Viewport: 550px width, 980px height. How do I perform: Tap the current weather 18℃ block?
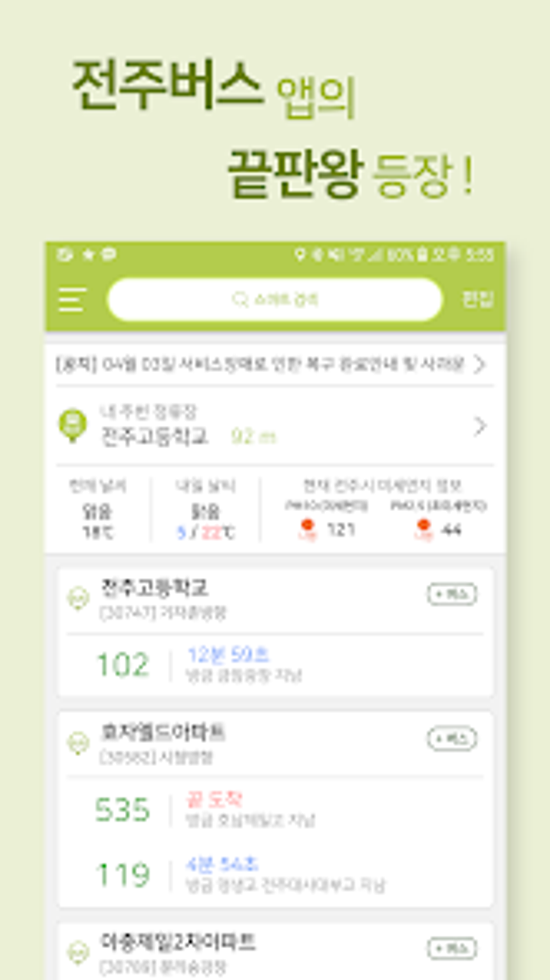(x=98, y=509)
